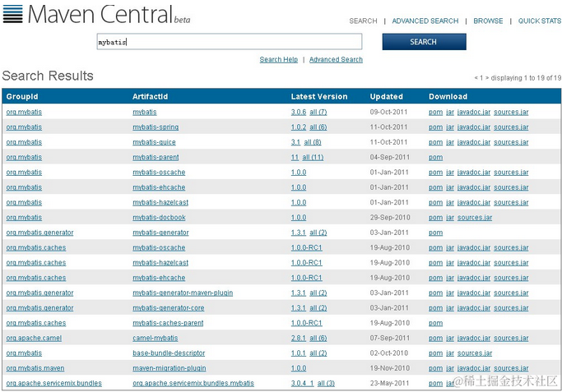Open the mybatis-generator-core artifact link
The width and height of the screenshot is (562, 392).
[169, 308]
